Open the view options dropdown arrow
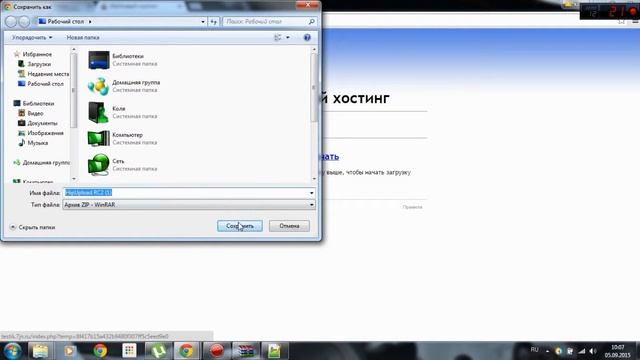 pyautogui.click(x=288, y=38)
